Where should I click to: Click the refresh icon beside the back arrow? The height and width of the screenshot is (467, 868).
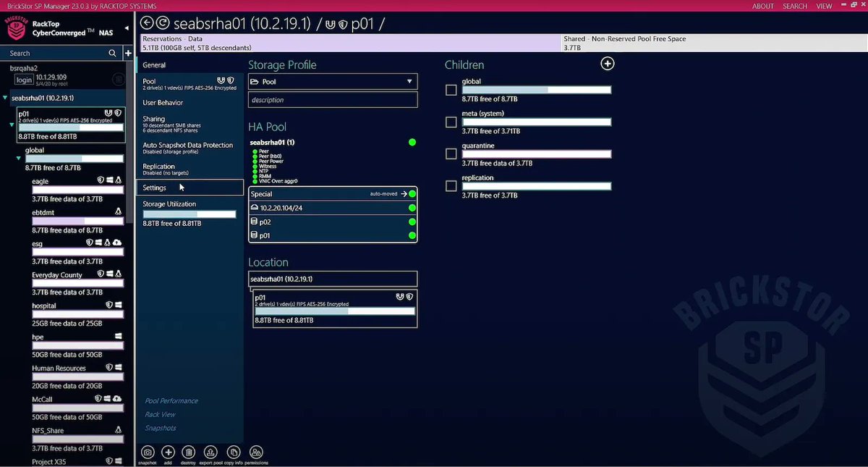[x=163, y=23]
